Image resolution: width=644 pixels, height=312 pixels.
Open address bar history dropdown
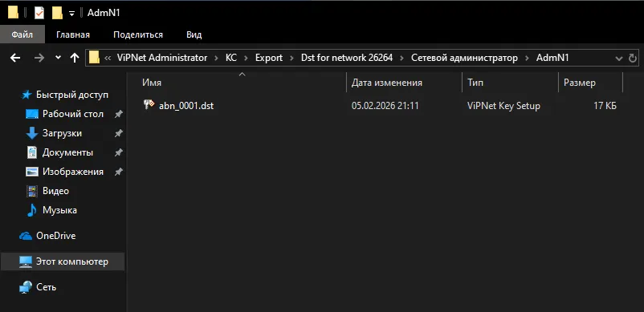point(619,59)
